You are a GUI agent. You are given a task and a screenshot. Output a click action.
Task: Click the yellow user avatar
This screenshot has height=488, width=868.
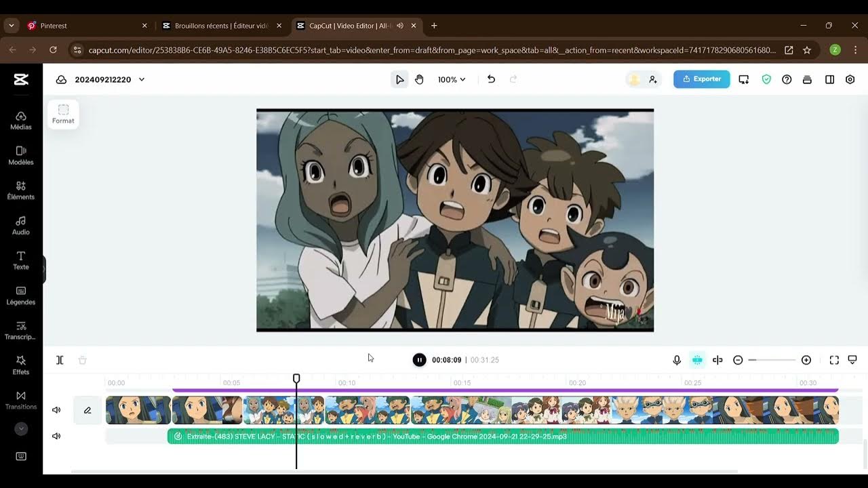coord(634,79)
